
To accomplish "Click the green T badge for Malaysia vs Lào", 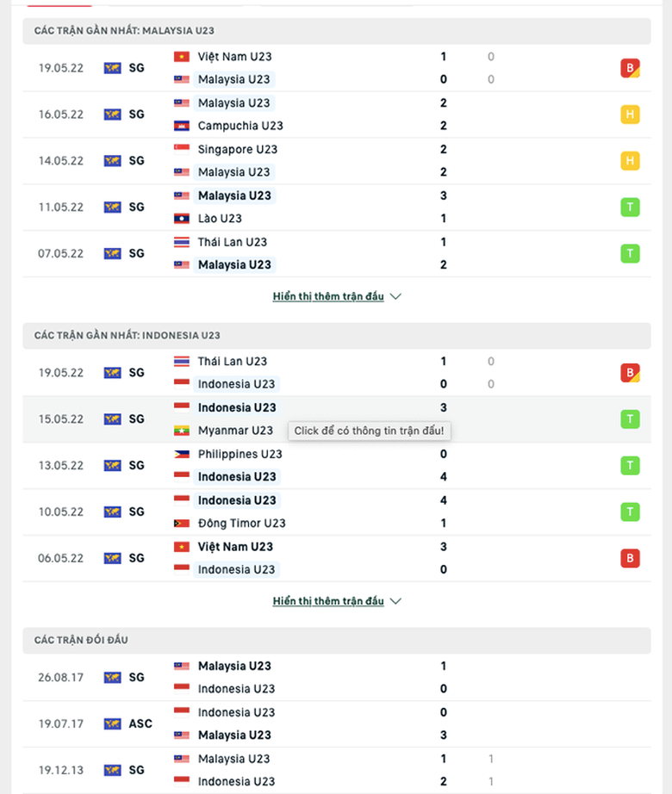I will click(x=630, y=207).
